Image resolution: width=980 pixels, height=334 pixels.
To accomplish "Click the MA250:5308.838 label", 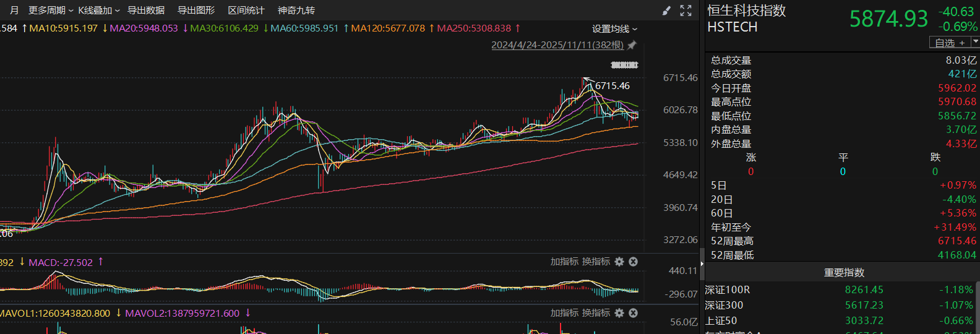I will click(474, 28).
